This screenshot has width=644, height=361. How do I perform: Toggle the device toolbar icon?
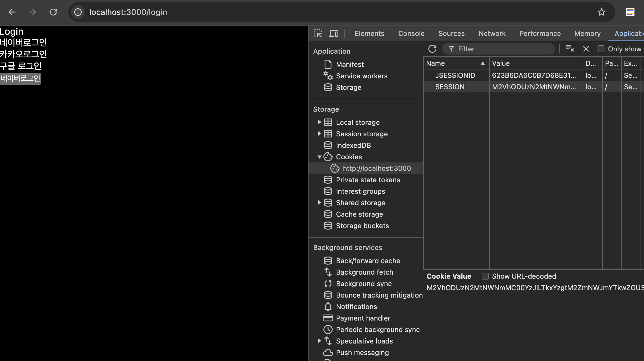pyautogui.click(x=333, y=34)
